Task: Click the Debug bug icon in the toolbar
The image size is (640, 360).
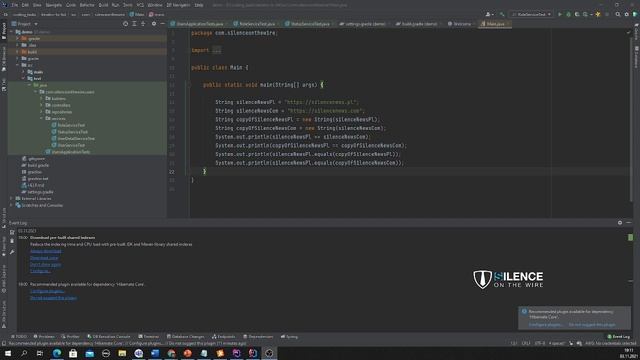Action: [568, 14]
